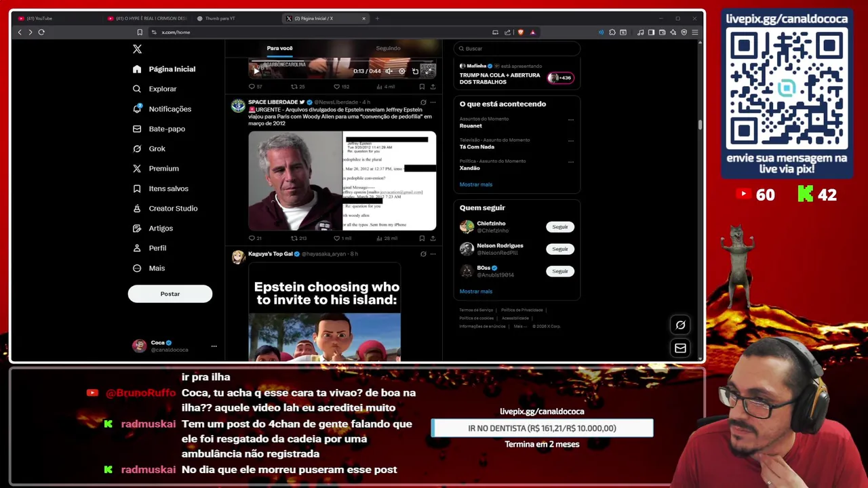Show more trends with Mostrar mais
This screenshot has height=488, width=868.
tap(476, 184)
